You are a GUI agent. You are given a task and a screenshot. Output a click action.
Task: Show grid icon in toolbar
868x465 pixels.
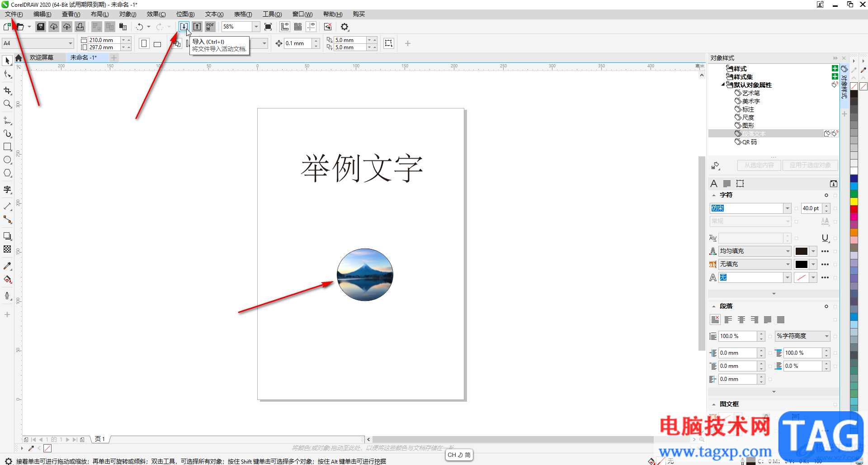coord(298,27)
